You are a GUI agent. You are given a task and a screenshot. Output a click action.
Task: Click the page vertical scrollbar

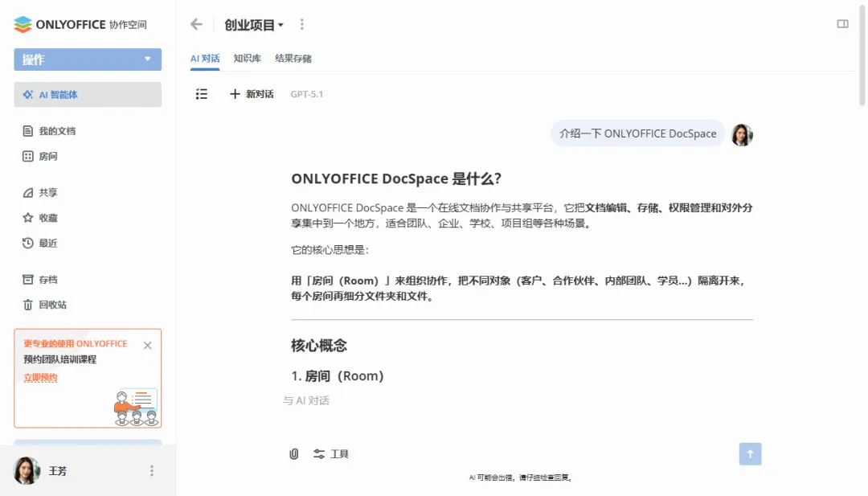[862, 54]
